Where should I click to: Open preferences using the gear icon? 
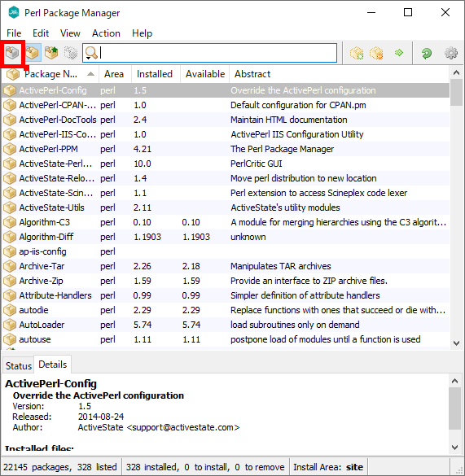pos(451,53)
